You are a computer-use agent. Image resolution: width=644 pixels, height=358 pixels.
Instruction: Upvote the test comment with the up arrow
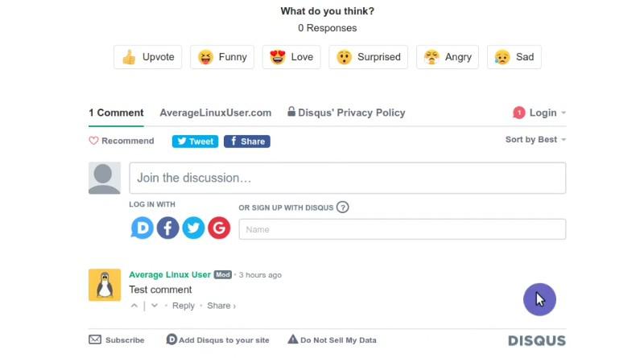pos(134,306)
